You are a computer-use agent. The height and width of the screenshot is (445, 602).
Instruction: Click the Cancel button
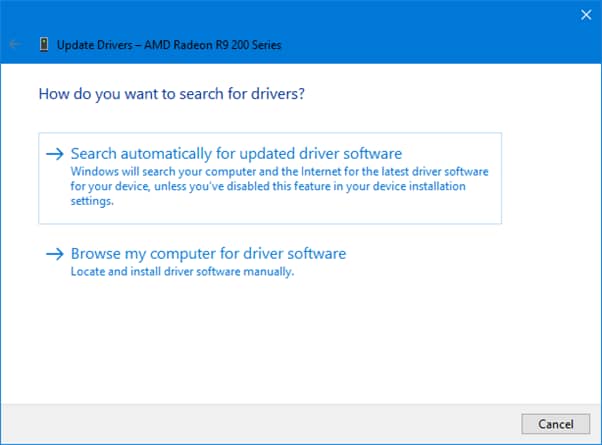tap(556, 424)
